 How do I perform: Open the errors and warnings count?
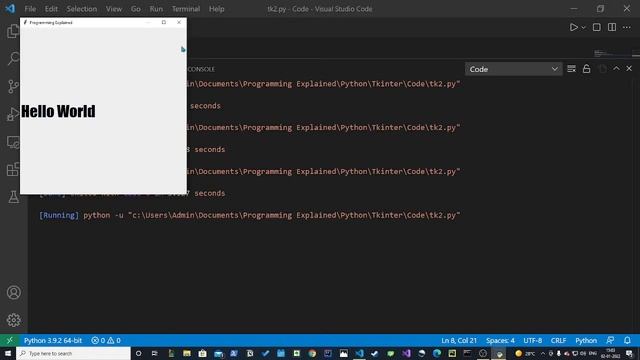click(106, 340)
